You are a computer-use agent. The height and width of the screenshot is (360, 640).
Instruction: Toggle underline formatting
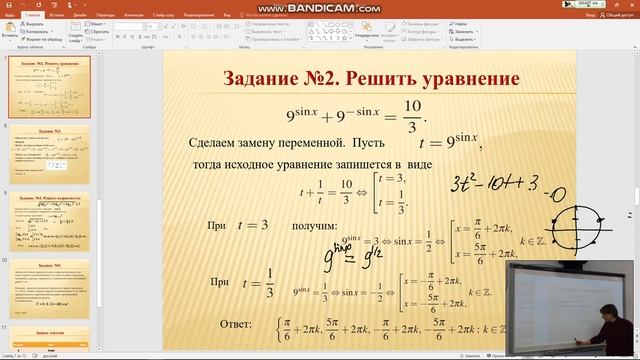[132, 37]
